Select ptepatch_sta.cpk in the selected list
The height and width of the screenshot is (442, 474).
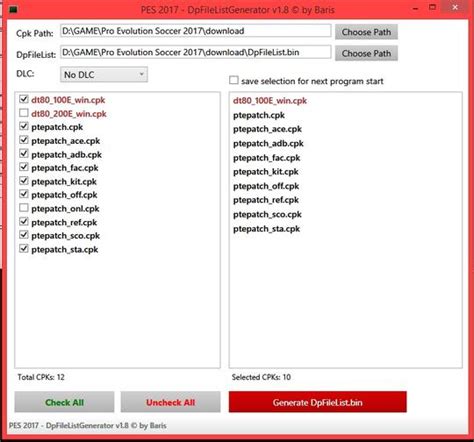tap(267, 229)
